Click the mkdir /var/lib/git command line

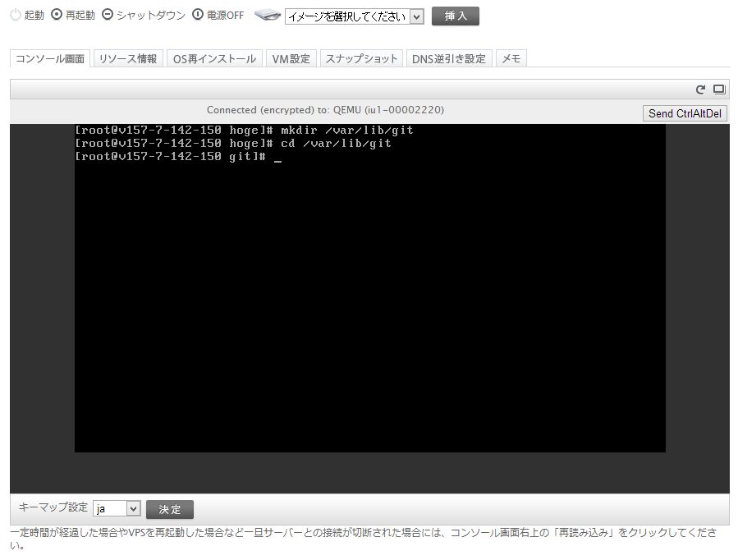(244, 131)
